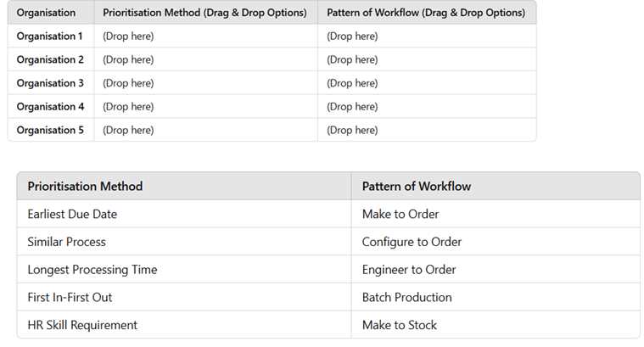644x347 pixels.
Task: Click the lower table's Prioritisation Method header
Action: coord(85,186)
